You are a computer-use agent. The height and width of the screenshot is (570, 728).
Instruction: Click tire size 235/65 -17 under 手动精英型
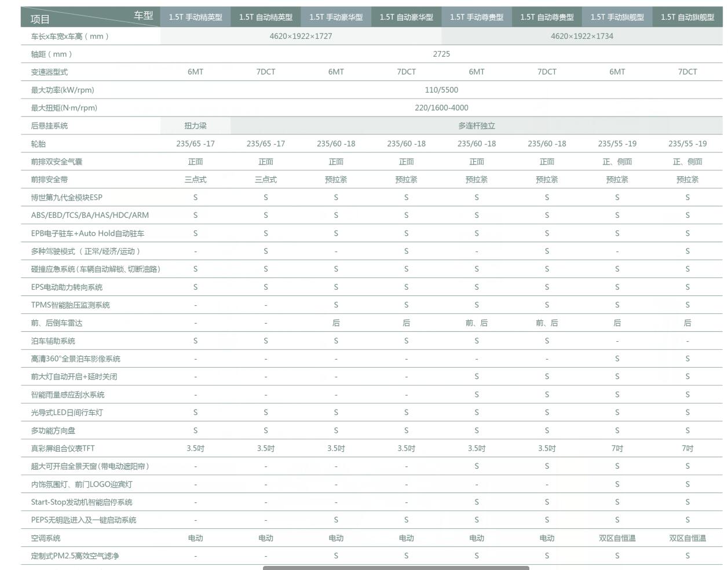[x=196, y=144]
